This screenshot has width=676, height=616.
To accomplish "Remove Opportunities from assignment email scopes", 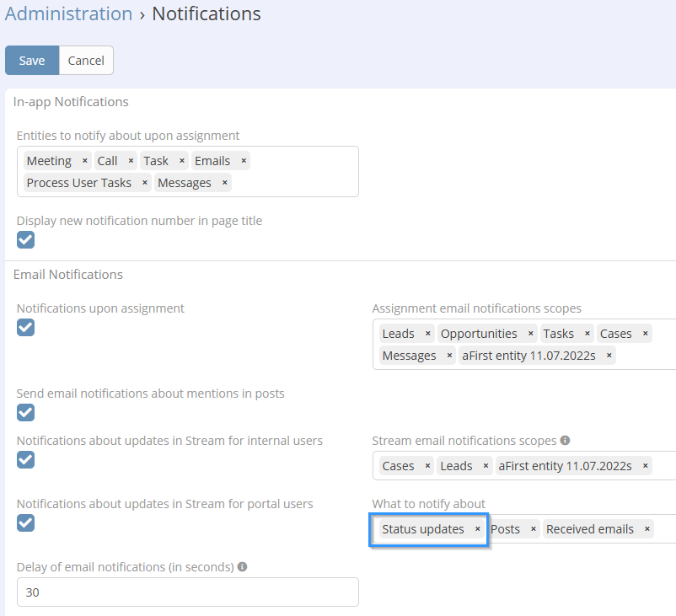I will tap(530, 334).
